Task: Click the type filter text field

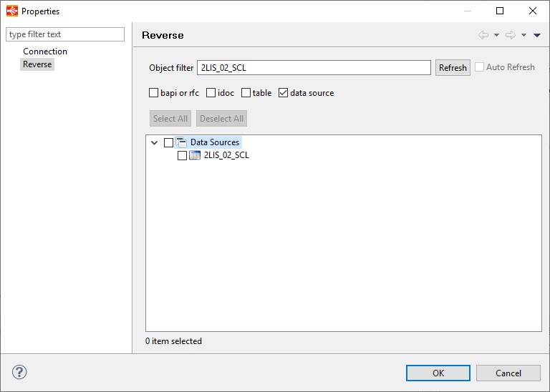Action: (65, 34)
